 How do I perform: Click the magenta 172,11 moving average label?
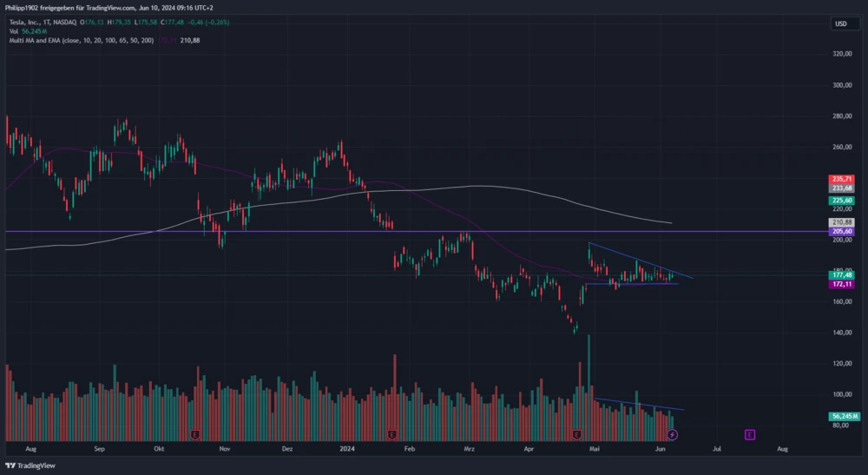[x=842, y=284]
